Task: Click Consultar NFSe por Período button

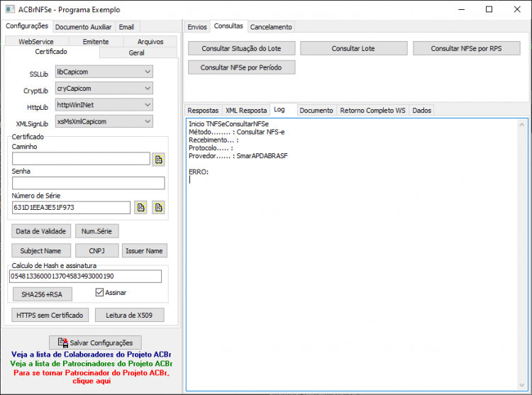Action: (242, 67)
